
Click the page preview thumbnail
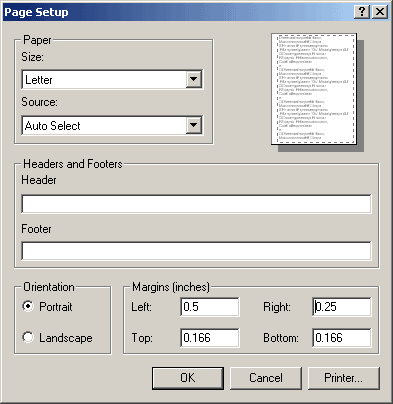point(314,89)
